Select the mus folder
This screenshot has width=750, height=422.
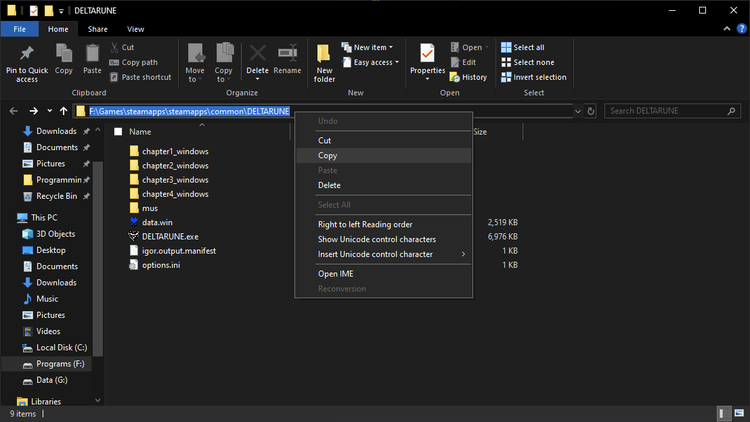pos(144,208)
